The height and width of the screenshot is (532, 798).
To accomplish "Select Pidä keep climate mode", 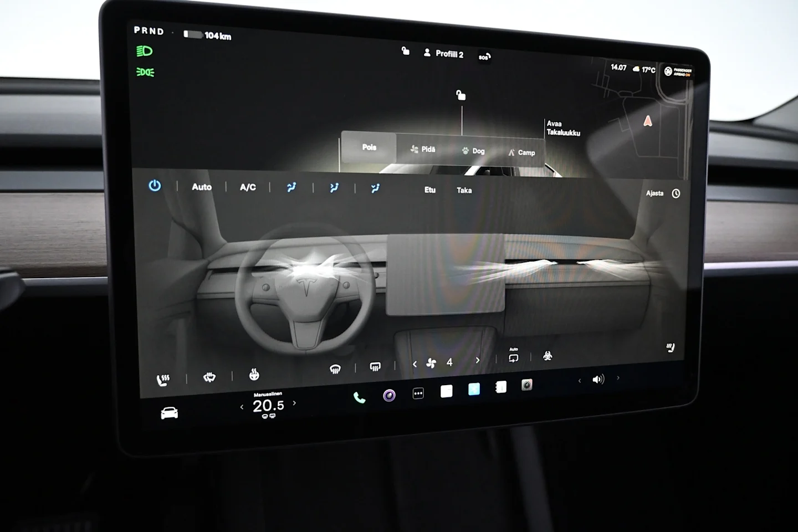I will [x=423, y=149].
